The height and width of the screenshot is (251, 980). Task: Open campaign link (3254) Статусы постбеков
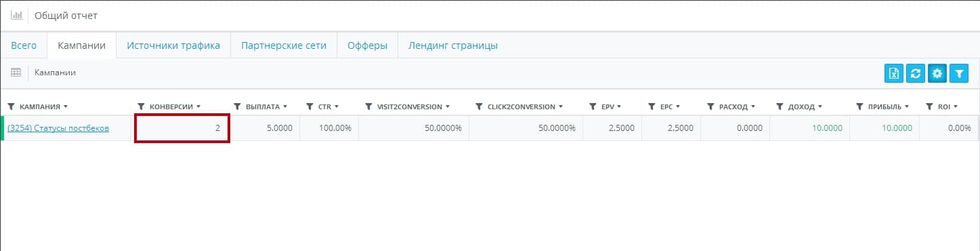click(58, 128)
